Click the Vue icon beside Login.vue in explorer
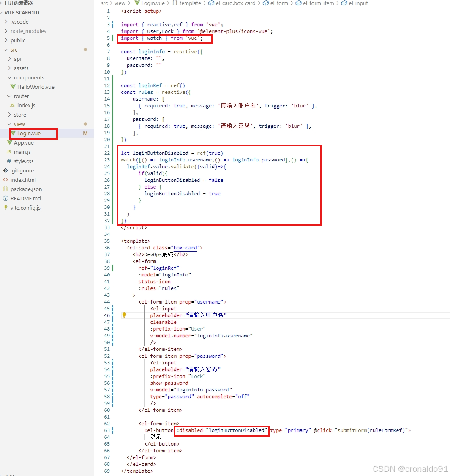 pos(13,133)
